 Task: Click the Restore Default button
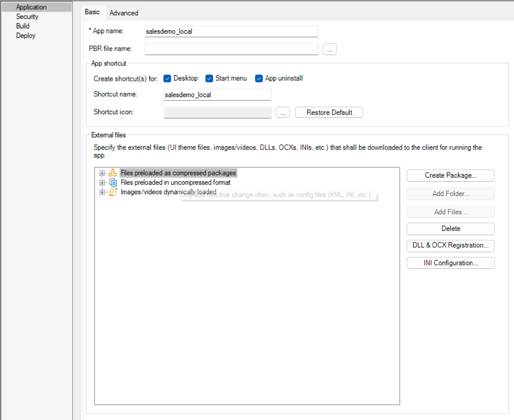click(329, 113)
